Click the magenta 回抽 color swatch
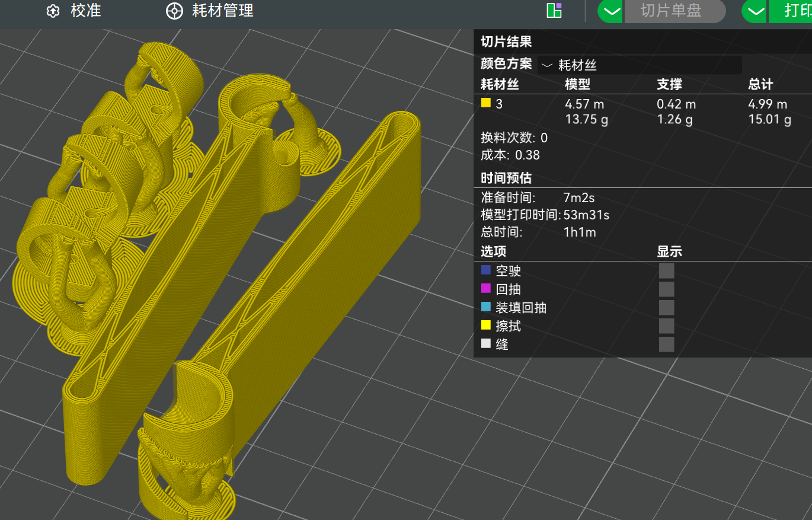This screenshot has width=812, height=520. (x=486, y=289)
